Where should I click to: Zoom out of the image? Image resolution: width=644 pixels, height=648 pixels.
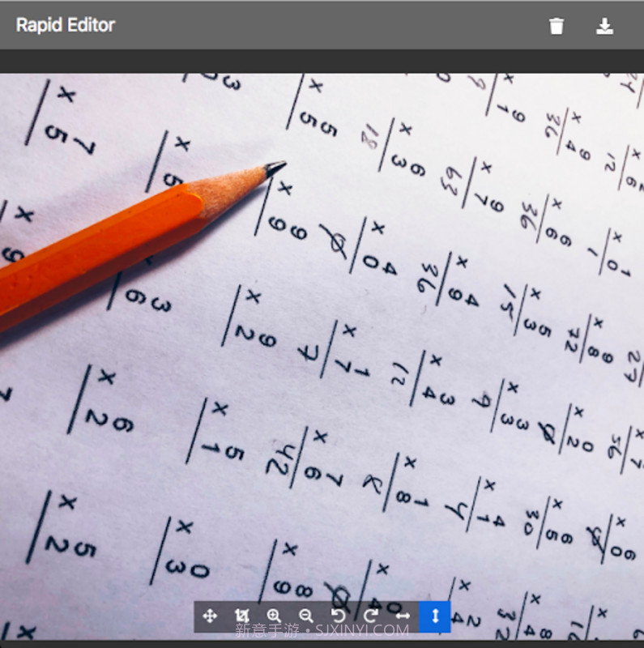pyautogui.click(x=306, y=616)
